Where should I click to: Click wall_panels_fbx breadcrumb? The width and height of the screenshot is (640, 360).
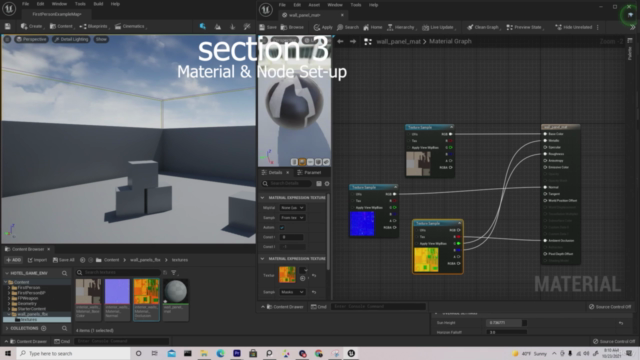click(x=145, y=260)
